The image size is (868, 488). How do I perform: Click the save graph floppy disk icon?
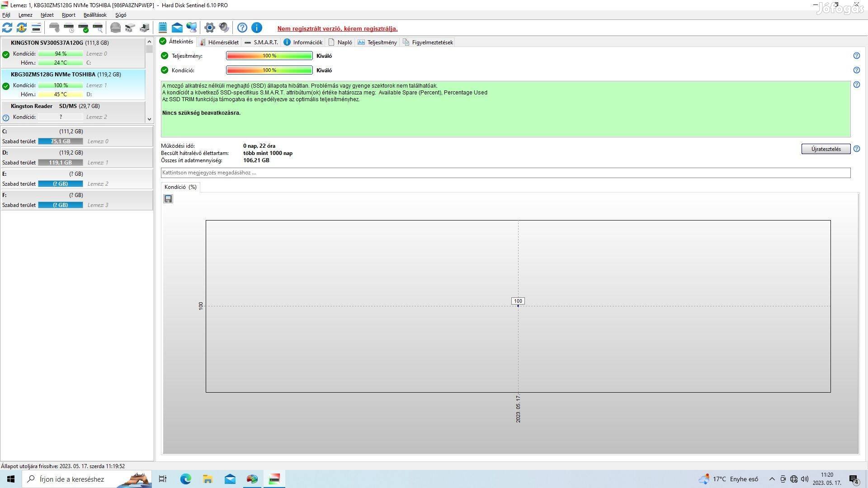point(168,199)
